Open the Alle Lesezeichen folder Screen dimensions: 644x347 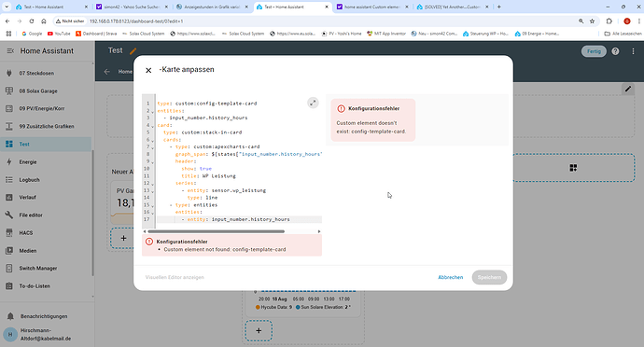623,34
